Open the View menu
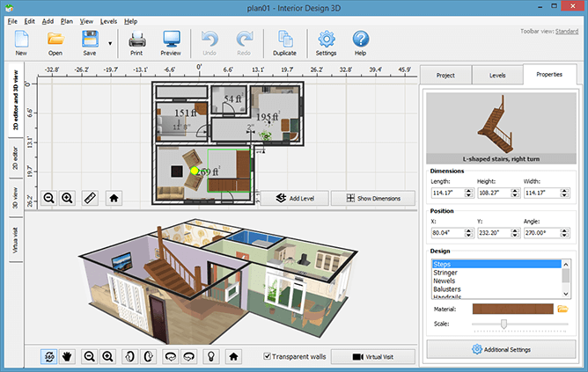Image resolution: width=588 pixels, height=372 pixels. [86, 21]
